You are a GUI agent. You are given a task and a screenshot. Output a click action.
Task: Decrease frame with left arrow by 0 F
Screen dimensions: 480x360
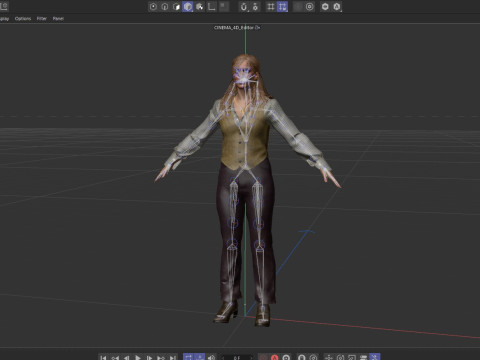[223, 358]
